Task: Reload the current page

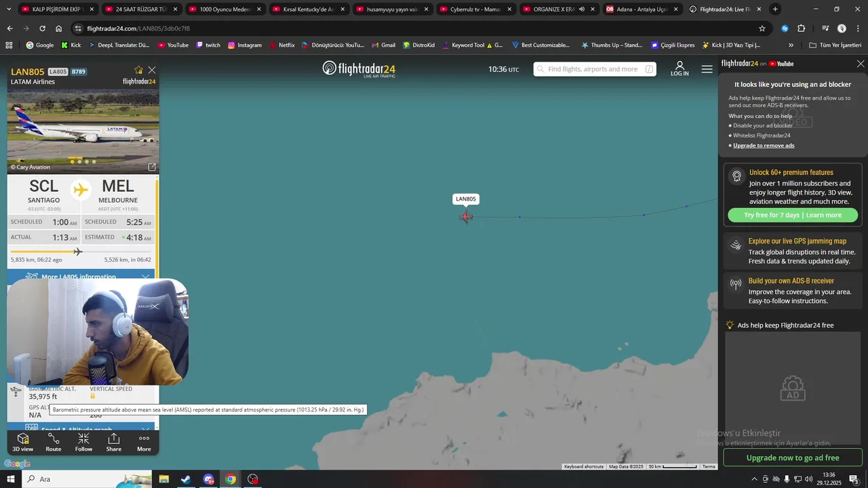Action: coord(42,28)
